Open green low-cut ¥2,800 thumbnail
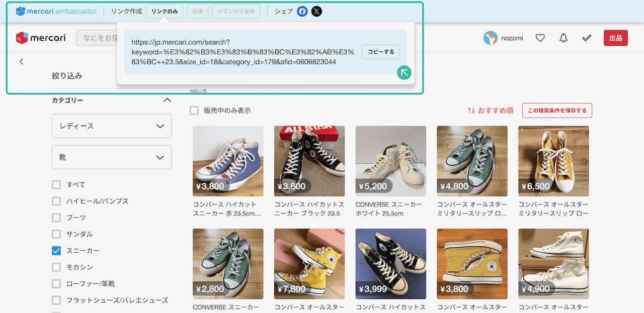644x313 pixels. click(228, 264)
